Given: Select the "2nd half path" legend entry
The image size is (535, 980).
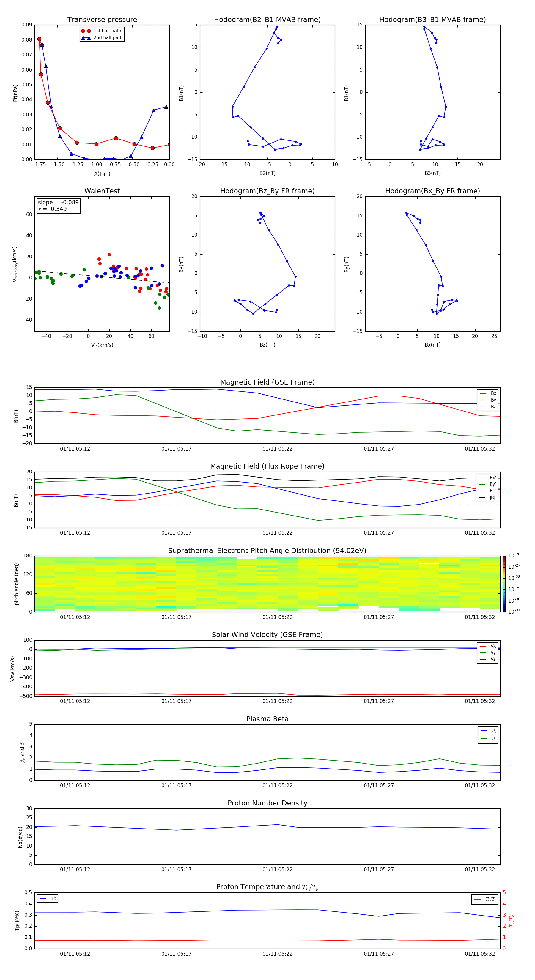Looking at the screenshot, I should [x=102, y=38].
